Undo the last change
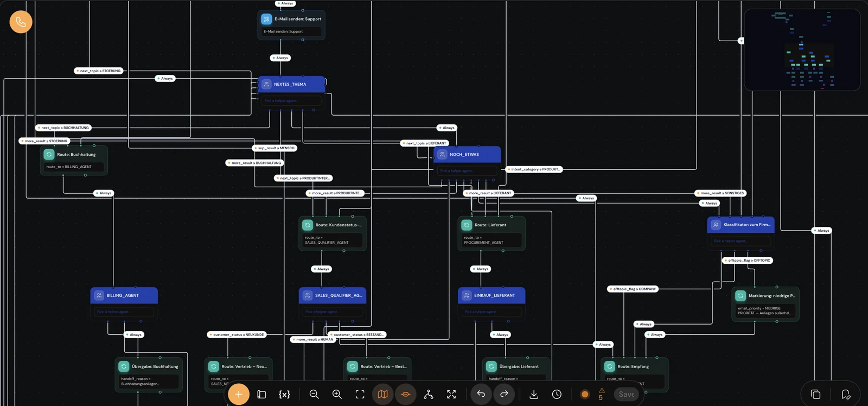The width and height of the screenshot is (868, 406). (x=481, y=395)
